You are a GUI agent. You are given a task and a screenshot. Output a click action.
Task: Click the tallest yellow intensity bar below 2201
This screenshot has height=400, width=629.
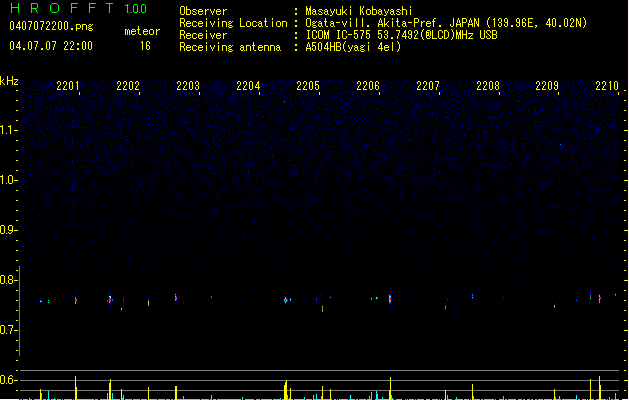(x=75, y=388)
